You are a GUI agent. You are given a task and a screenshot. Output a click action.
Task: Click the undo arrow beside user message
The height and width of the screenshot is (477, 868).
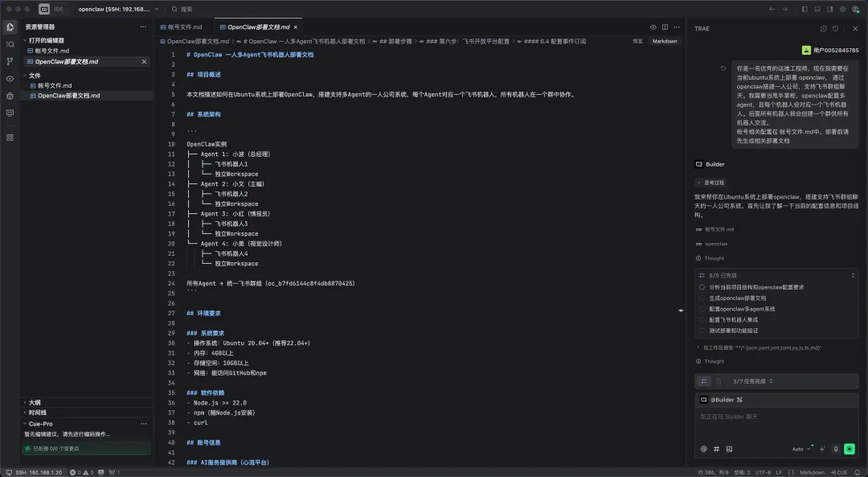click(723, 68)
